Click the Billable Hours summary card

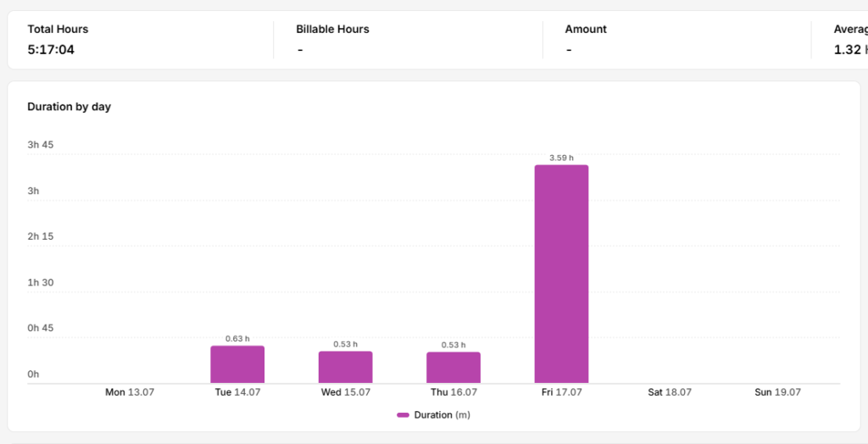coord(408,40)
